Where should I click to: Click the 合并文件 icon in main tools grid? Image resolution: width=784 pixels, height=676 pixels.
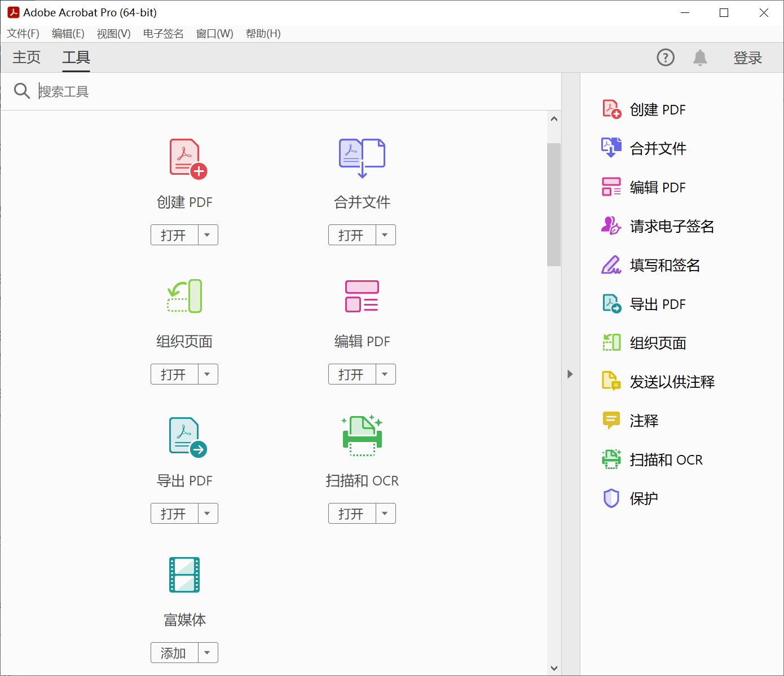pos(362,158)
